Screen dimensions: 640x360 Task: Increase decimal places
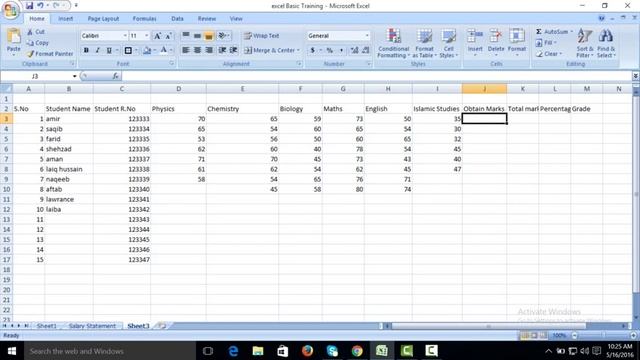tap(354, 50)
